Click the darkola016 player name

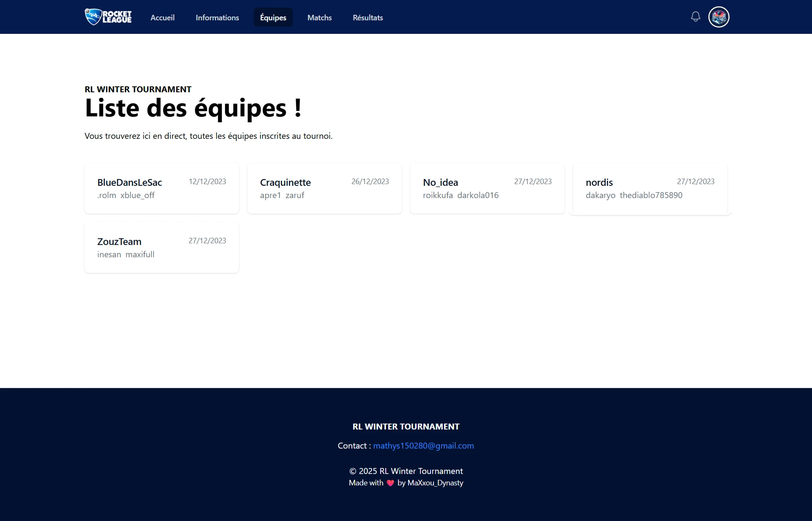478,195
